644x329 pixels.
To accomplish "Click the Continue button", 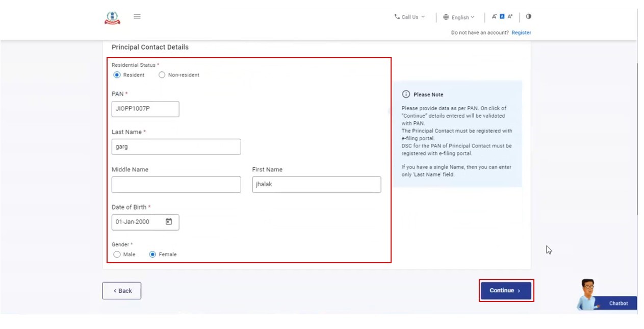I will [505, 291].
